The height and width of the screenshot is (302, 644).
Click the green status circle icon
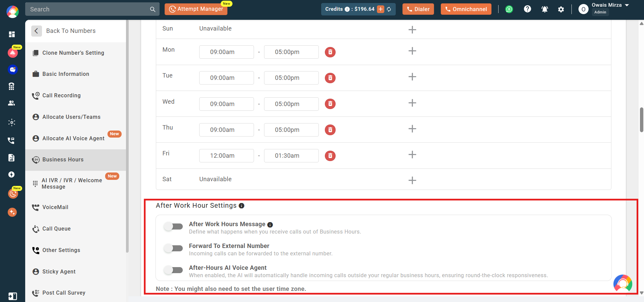(509, 9)
